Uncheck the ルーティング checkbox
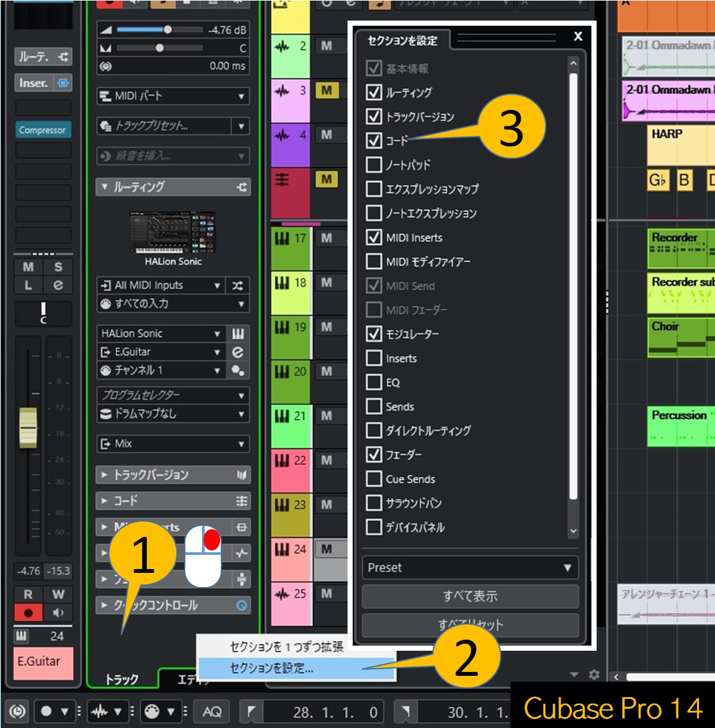The image size is (715, 728). click(x=374, y=92)
